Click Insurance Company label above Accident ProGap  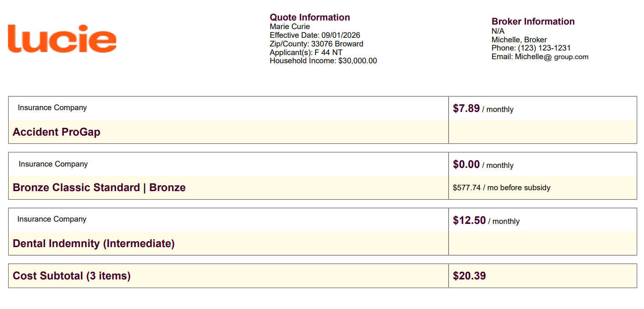click(x=52, y=108)
